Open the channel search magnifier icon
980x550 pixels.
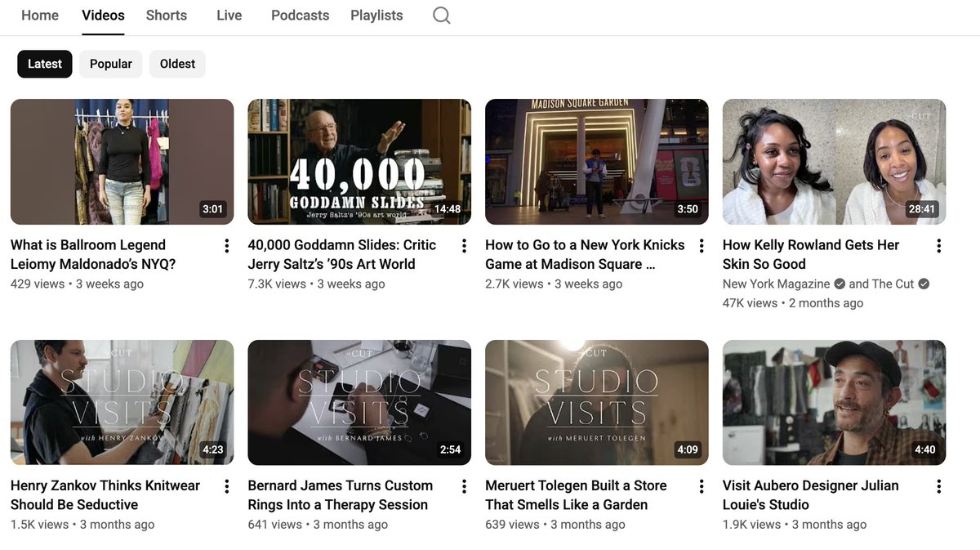point(442,16)
